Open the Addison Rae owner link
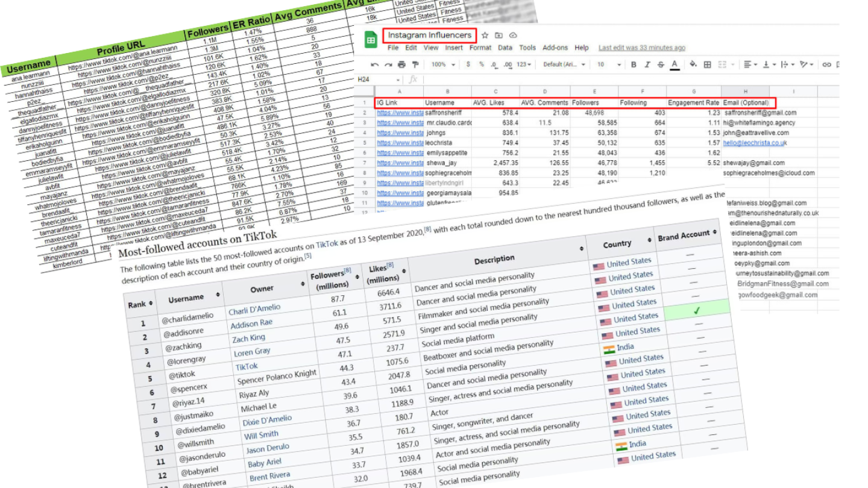The height and width of the screenshot is (488, 868). click(x=251, y=324)
